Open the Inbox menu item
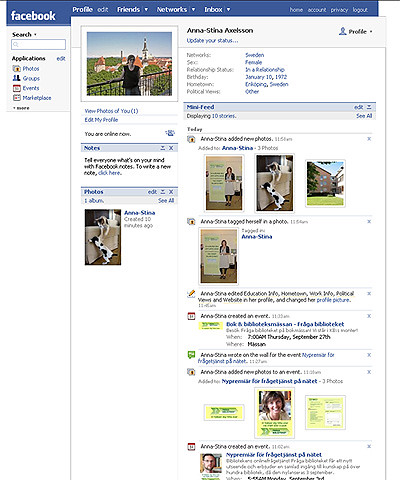The width and height of the screenshot is (400, 480). point(213,10)
